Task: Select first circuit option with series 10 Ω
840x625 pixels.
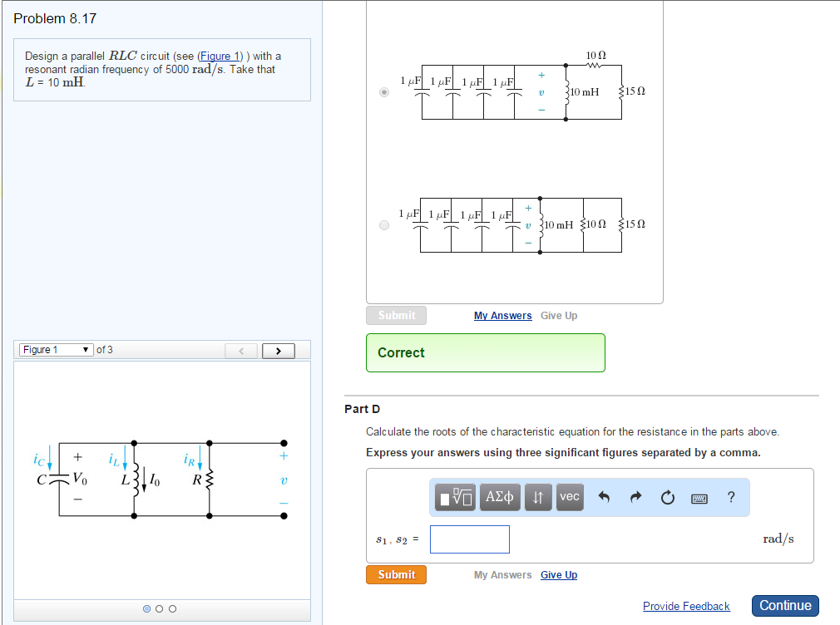Action: click(384, 92)
